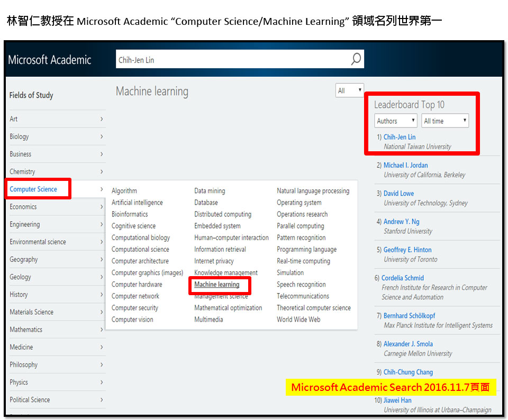Open Michael I. Jordan author profile

click(x=406, y=165)
